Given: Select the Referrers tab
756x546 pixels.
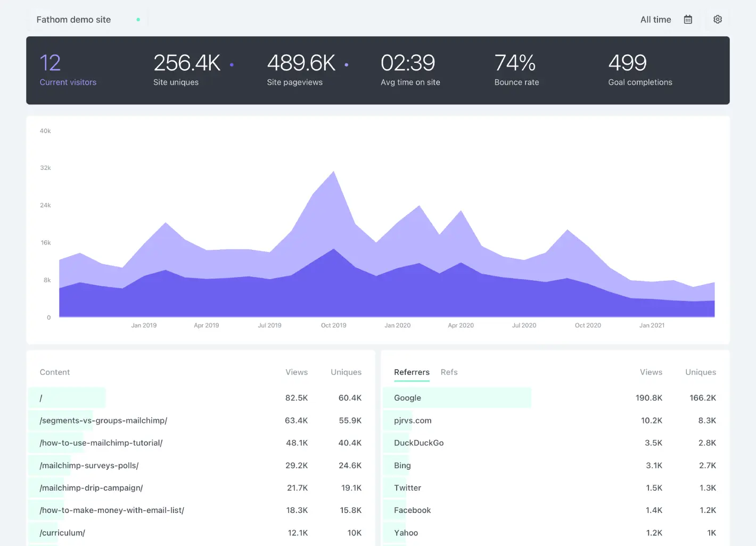Looking at the screenshot, I should 412,372.
